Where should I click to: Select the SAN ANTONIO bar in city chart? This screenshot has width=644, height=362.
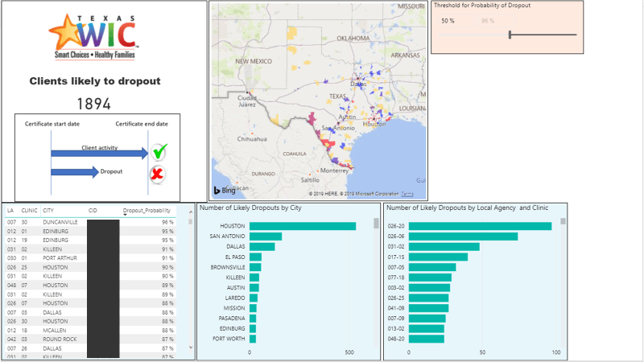[x=266, y=237]
